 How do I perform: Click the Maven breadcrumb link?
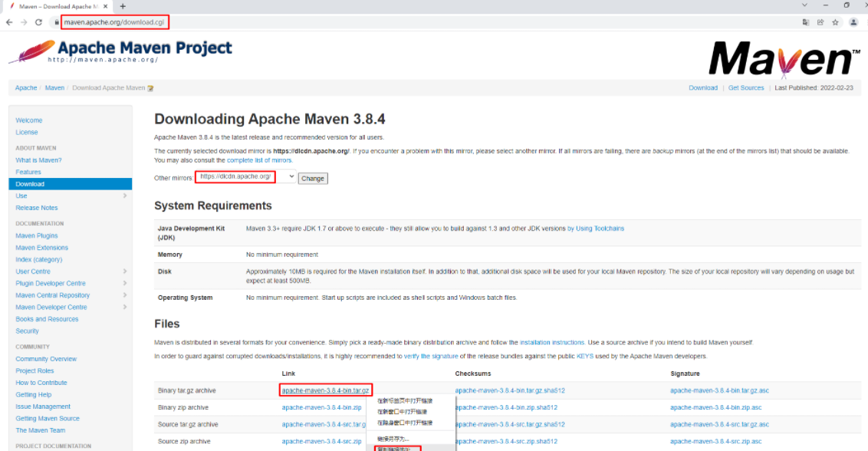pos(54,88)
